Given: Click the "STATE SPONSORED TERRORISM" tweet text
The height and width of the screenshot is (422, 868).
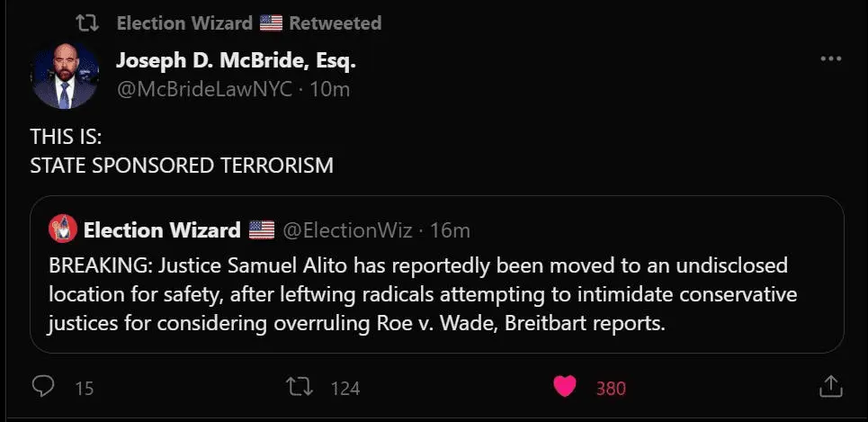Looking at the screenshot, I should pos(182,166).
